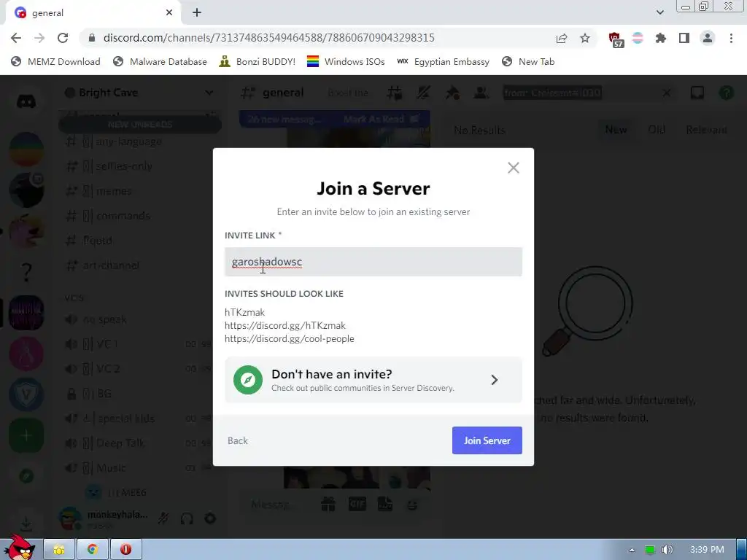Open the Inbox icon in header
747x560 pixels.
(x=697, y=93)
